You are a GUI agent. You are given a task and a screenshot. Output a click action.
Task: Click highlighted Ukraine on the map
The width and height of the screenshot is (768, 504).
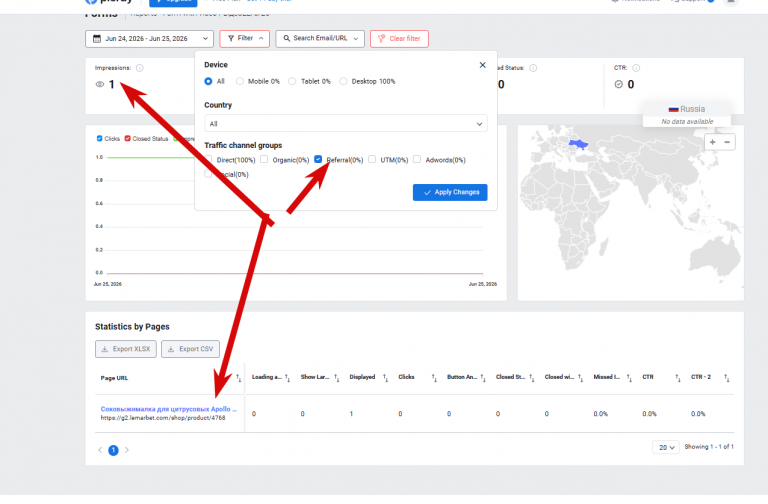578,144
